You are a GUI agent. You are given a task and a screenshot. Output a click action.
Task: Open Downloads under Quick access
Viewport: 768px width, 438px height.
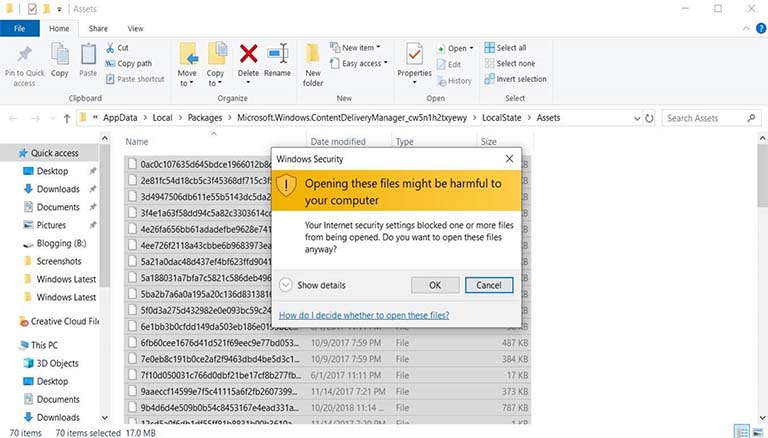pyautogui.click(x=58, y=189)
